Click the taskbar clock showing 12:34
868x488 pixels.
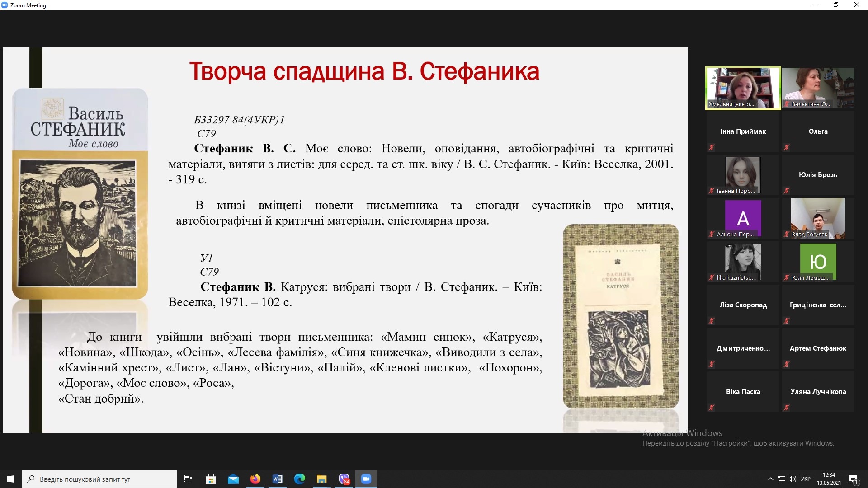pyautogui.click(x=829, y=479)
